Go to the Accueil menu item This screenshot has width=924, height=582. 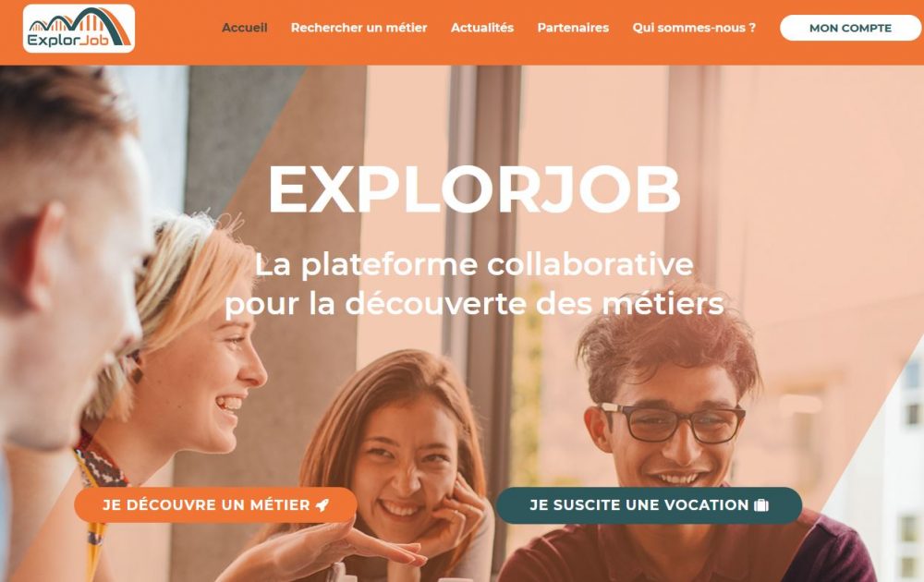click(244, 28)
